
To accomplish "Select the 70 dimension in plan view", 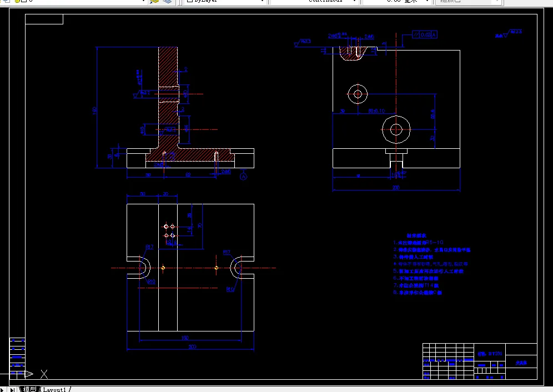I will (x=200, y=225).
